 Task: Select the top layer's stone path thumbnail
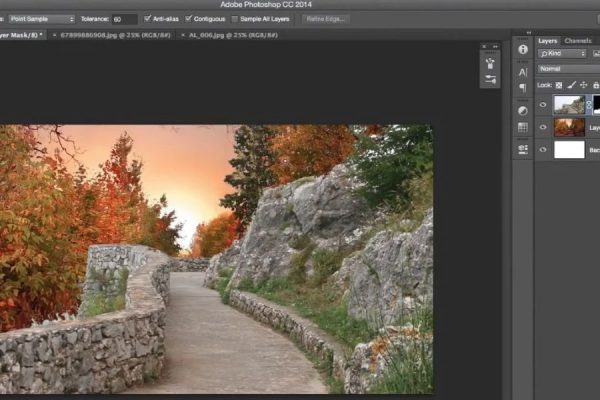tap(569, 104)
